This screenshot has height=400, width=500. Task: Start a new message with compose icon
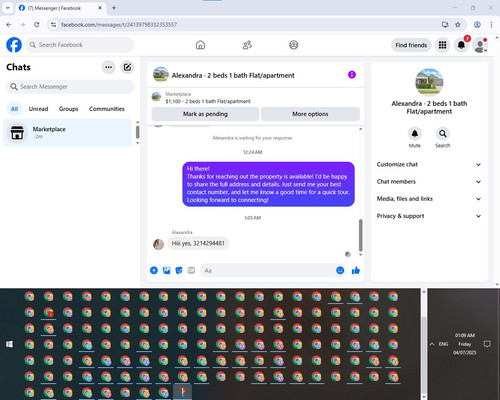click(x=127, y=67)
